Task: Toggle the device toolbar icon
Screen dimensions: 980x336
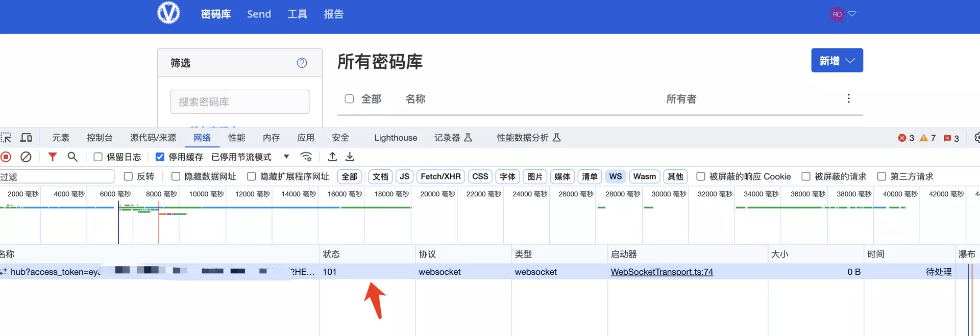Action: point(26,138)
